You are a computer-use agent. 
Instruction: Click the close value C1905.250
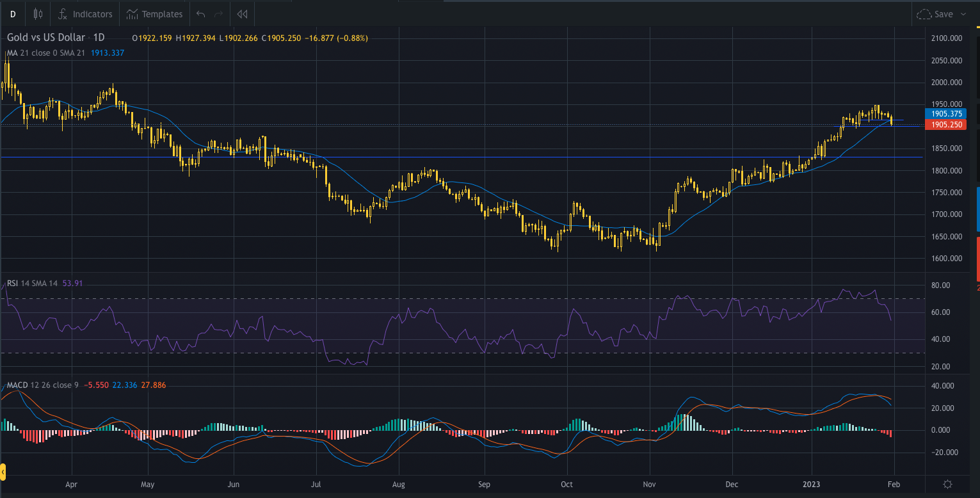click(281, 38)
